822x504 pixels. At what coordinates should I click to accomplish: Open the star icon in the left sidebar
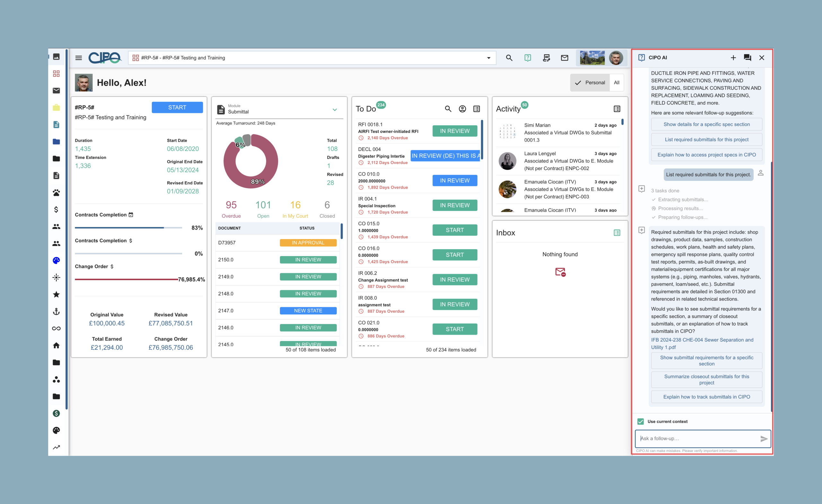tap(57, 294)
